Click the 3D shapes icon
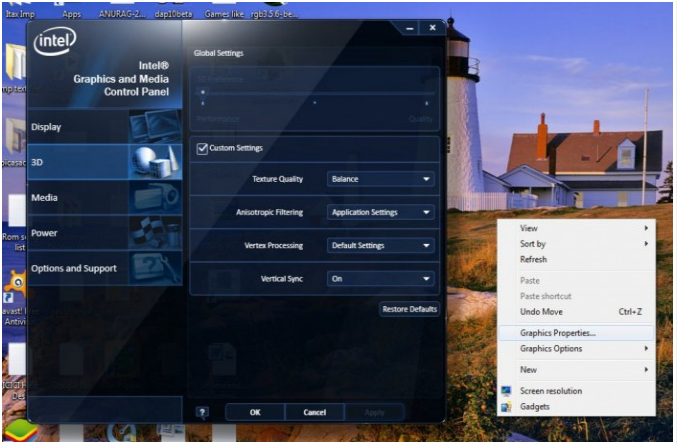Image resolution: width=678 pixels, height=444 pixels. [x=155, y=162]
